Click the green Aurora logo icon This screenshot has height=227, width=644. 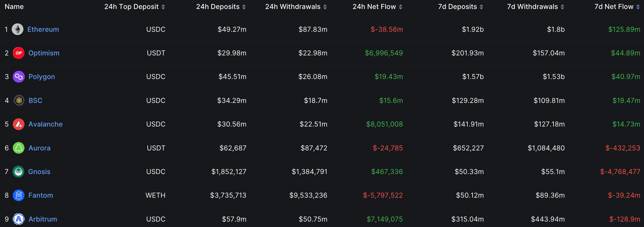(x=19, y=148)
